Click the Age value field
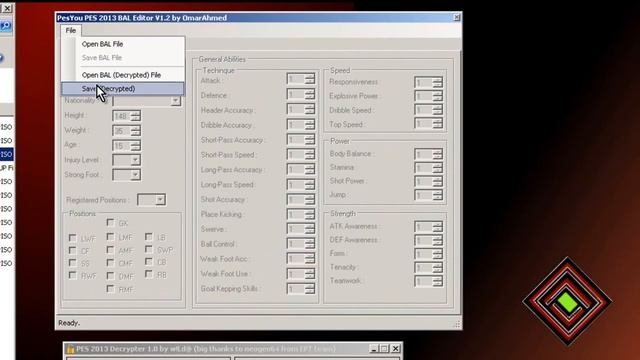The width and height of the screenshot is (640, 360). (x=122, y=145)
